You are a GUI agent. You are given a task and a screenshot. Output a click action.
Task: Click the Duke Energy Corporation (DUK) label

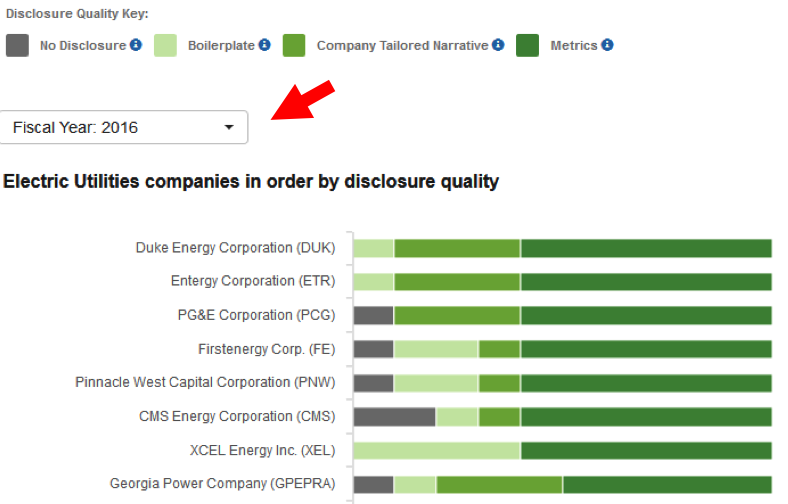236,248
